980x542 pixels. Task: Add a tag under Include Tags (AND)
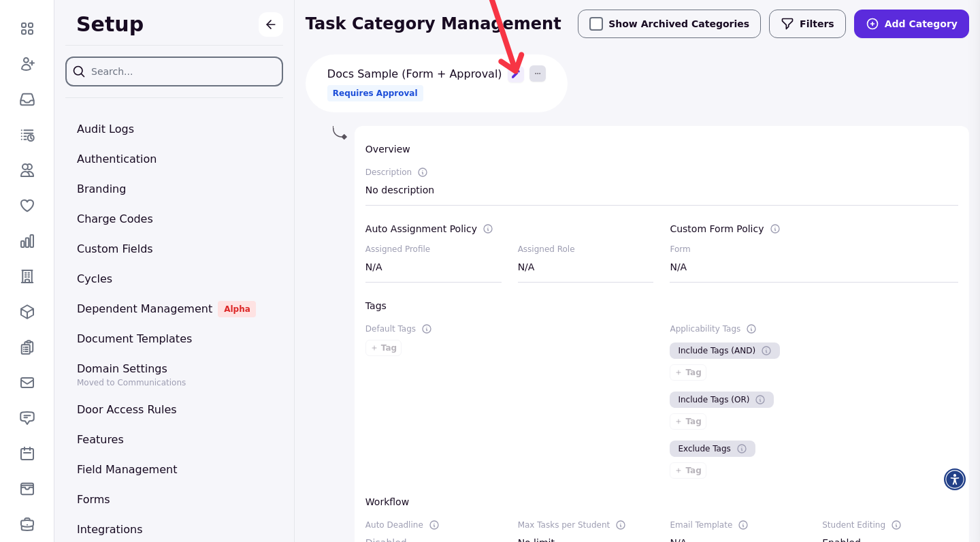coord(688,372)
